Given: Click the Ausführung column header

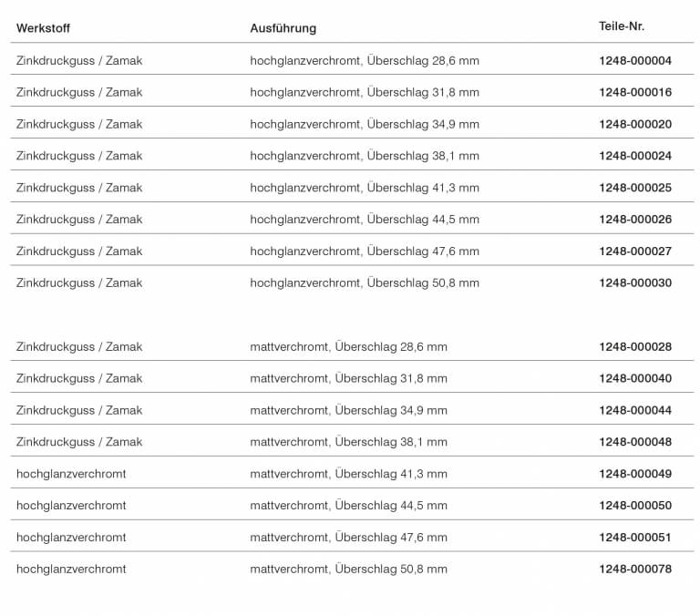Looking at the screenshot, I should coord(283,28).
